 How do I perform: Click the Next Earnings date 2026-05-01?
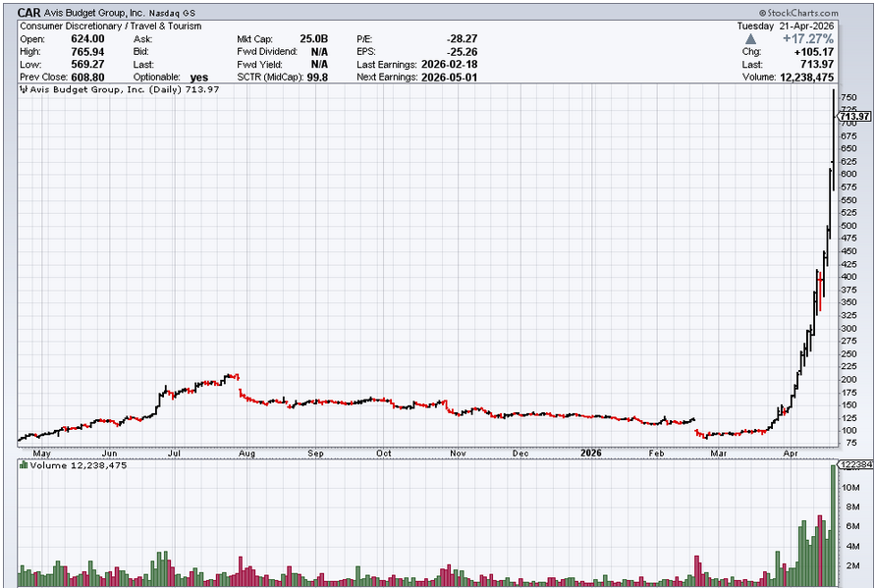(x=449, y=78)
